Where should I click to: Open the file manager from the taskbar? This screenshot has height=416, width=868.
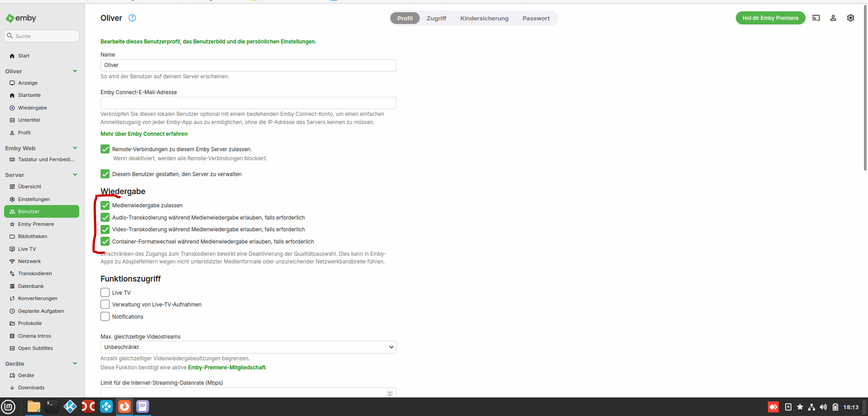[34, 406]
